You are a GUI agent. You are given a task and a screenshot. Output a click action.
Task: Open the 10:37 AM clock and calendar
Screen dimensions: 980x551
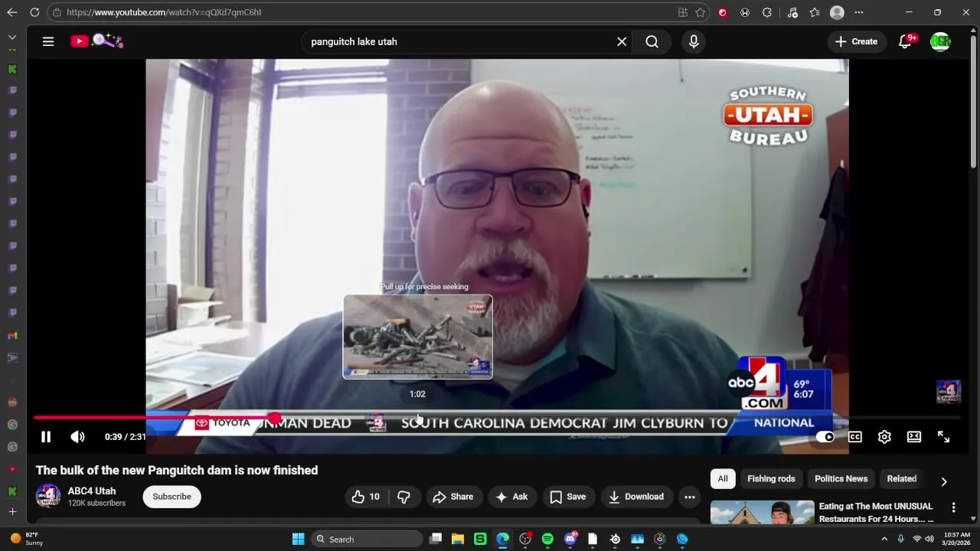(957, 539)
